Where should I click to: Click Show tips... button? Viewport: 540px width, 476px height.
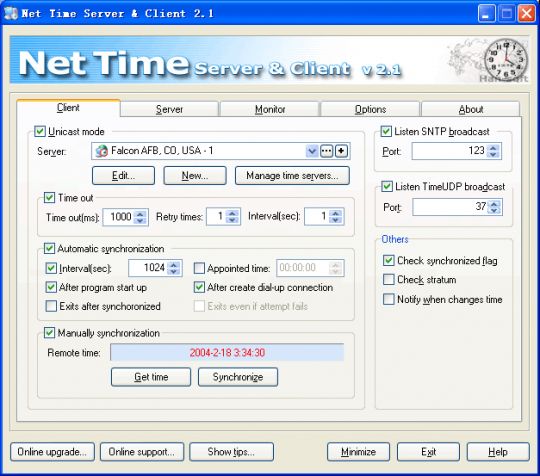click(231, 452)
